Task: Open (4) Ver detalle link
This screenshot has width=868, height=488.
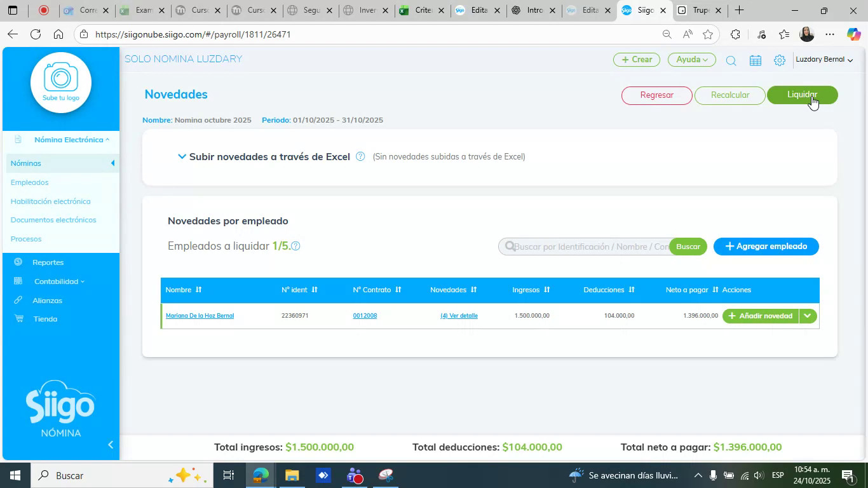Action: point(459,316)
